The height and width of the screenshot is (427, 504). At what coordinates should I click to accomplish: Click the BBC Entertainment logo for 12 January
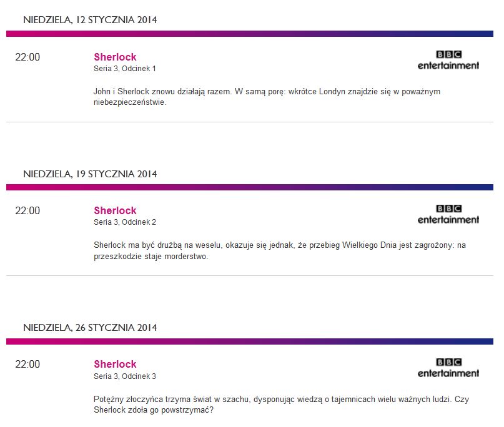click(x=448, y=59)
